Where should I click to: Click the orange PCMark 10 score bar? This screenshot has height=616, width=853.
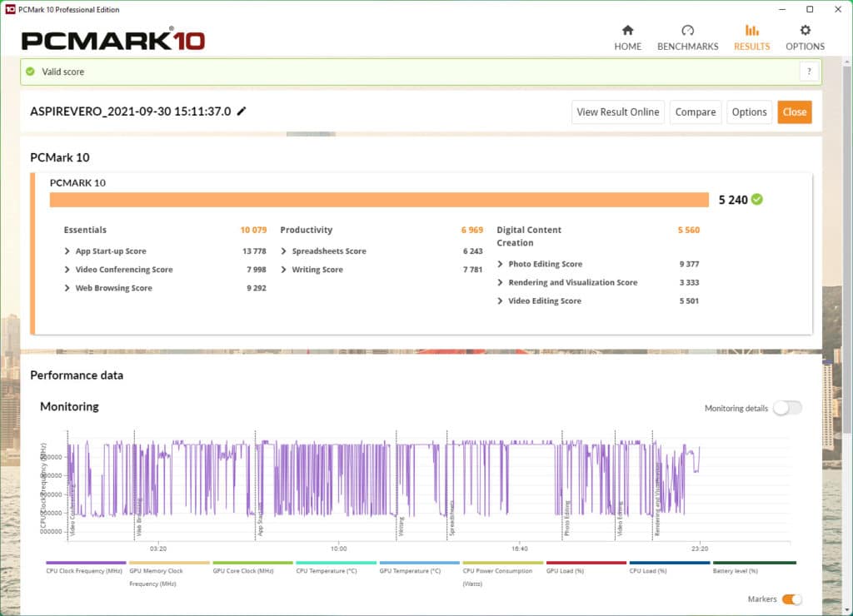click(379, 200)
